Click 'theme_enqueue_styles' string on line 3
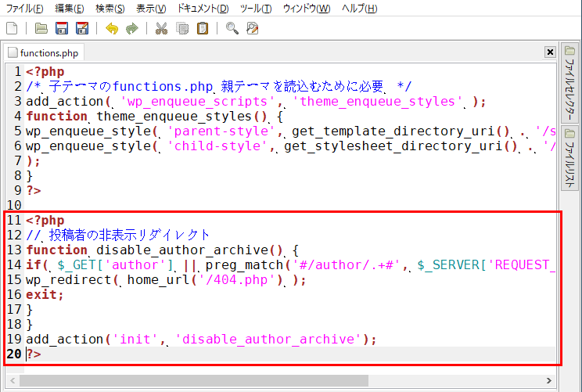This screenshot has height=392, width=582. click(377, 102)
